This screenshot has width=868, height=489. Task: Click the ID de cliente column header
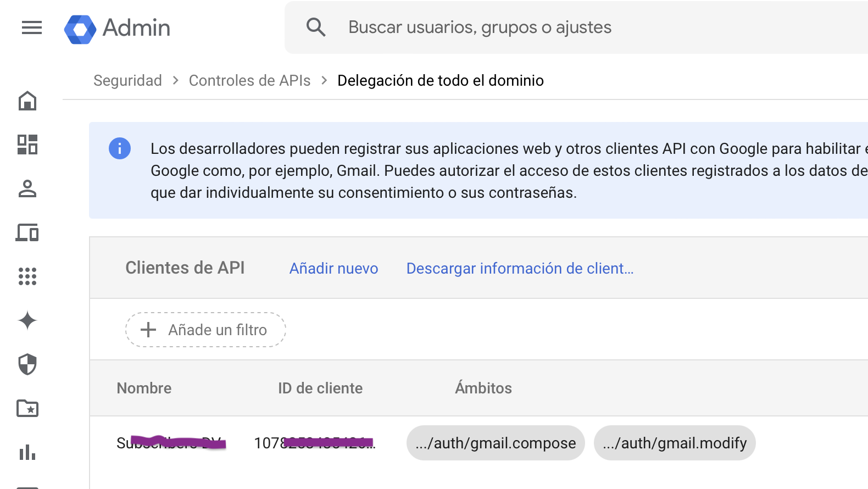pos(320,388)
